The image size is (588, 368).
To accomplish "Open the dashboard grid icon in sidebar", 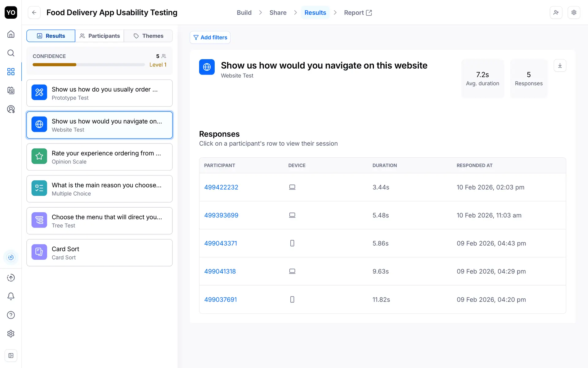I will point(11,72).
